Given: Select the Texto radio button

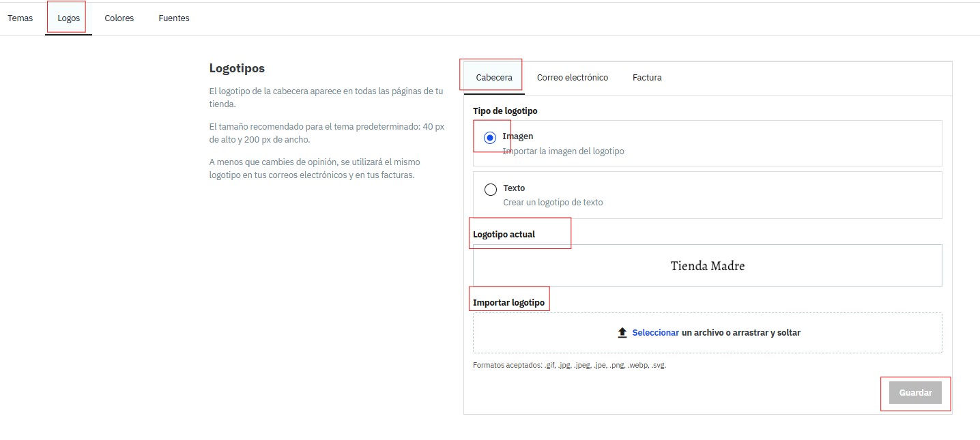Looking at the screenshot, I should [x=490, y=190].
